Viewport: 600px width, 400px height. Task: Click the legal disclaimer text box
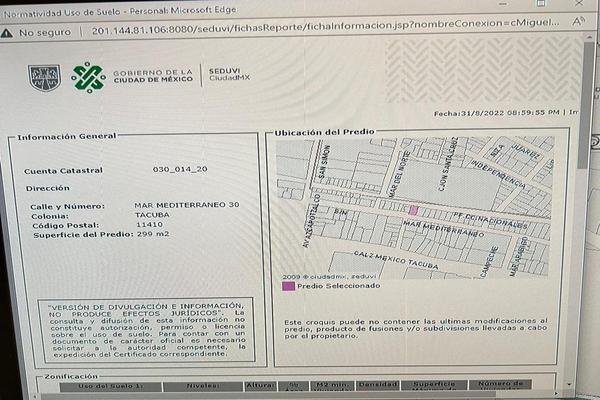[146, 331]
